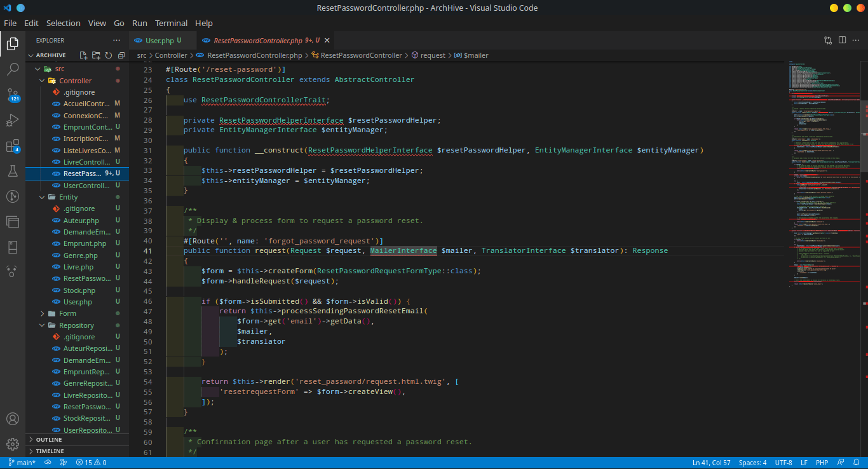Open the Terminal menu
The image size is (868, 469).
click(x=171, y=23)
